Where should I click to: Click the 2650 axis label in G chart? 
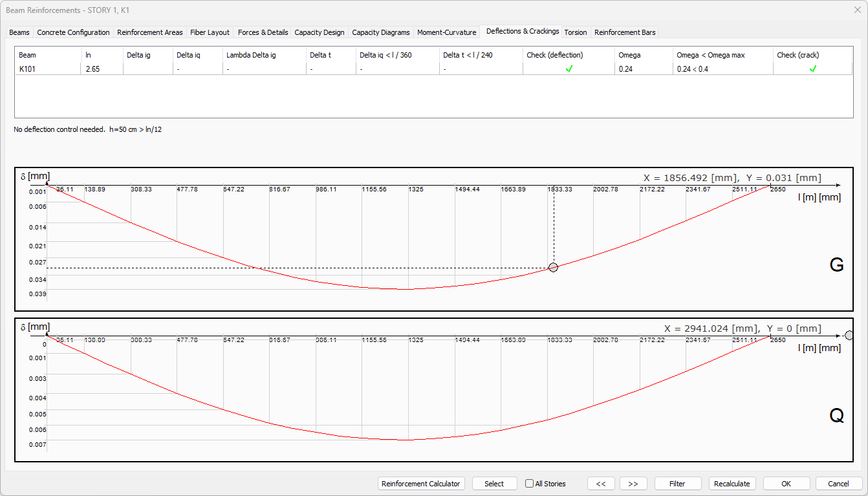coord(778,189)
